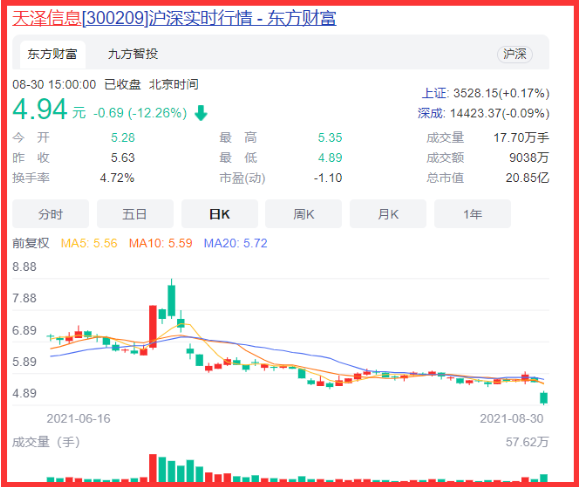The image size is (580, 487).
Task: Click the 最高 value 5.35
Action: click(330, 138)
